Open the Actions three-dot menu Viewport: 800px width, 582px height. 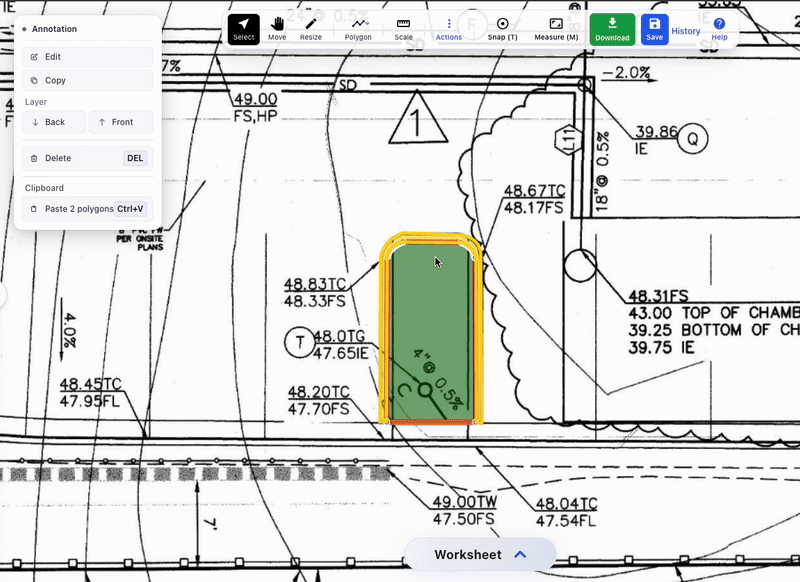click(x=448, y=29)
